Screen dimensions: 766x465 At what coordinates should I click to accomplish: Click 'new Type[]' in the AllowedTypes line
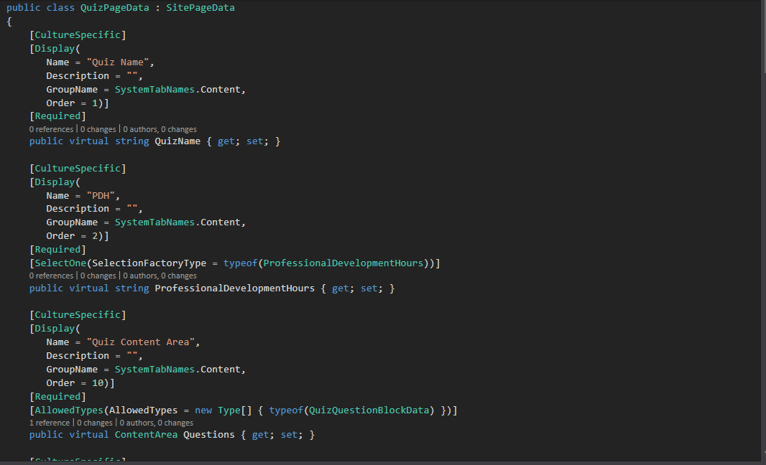tap(223, 410)
